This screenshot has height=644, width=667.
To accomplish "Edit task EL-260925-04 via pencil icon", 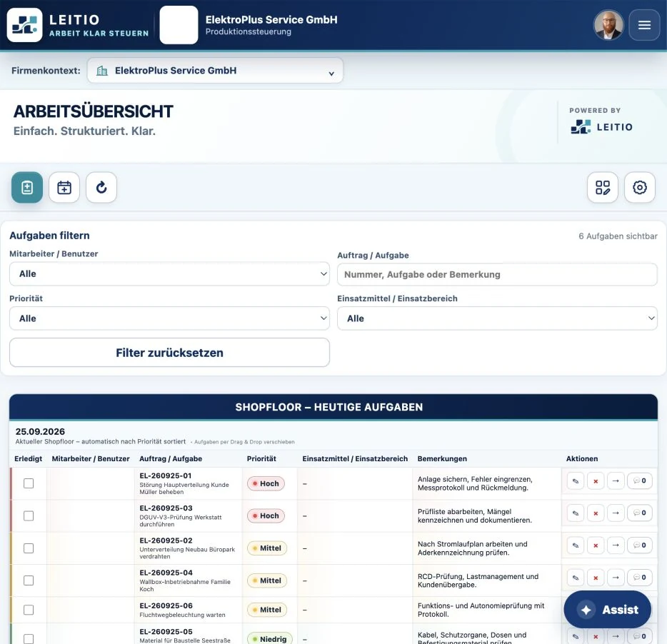I will (575, 578).
